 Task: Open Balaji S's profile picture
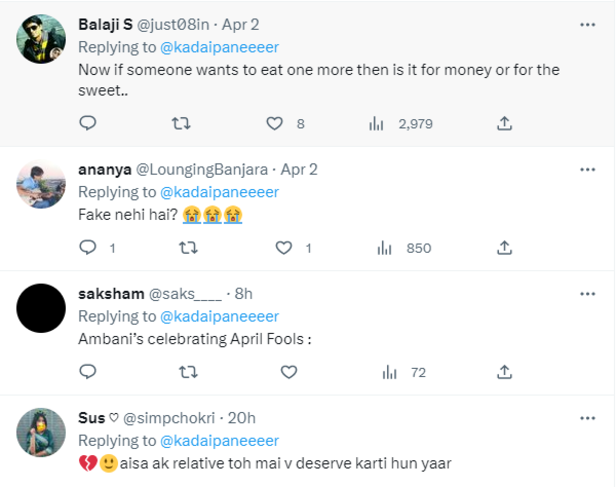point(41,39)
